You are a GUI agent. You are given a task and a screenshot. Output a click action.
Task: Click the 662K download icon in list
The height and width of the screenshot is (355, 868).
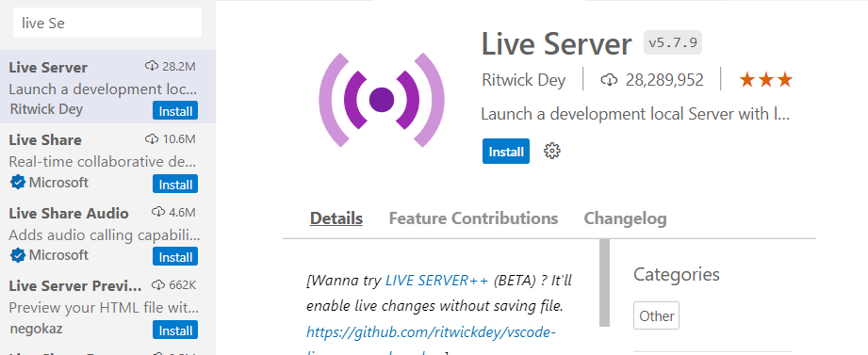tap(158, 285)
